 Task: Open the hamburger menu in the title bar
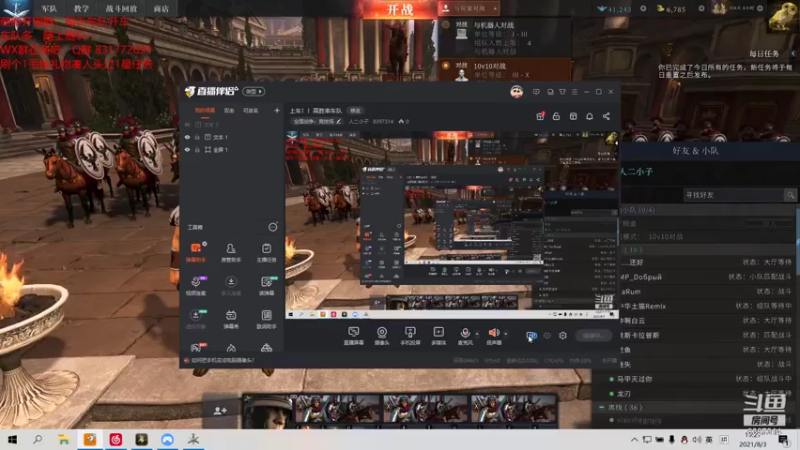574,92
